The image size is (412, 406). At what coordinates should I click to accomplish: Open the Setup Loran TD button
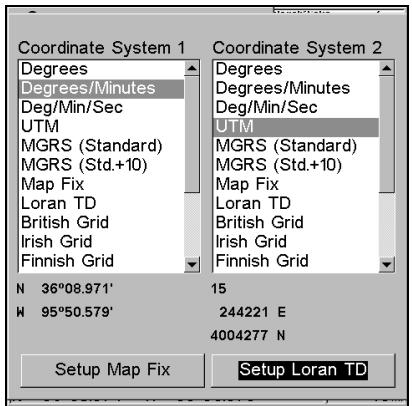click(303, 370)
